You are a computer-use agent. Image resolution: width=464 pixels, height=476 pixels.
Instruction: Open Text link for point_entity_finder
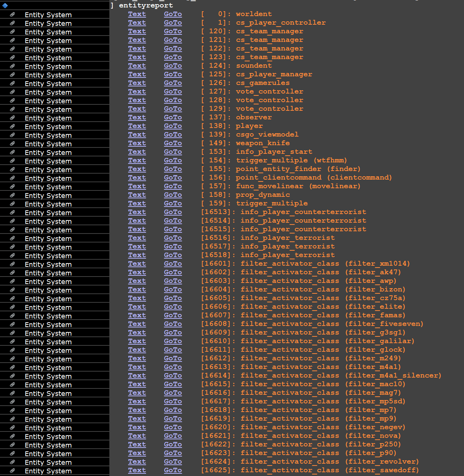click(137, 169)
